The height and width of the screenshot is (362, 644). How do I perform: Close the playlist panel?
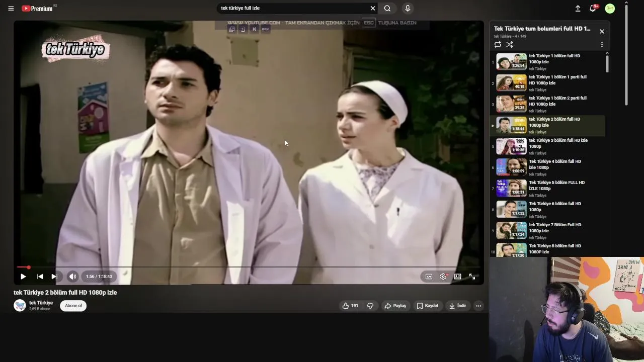tap(602, 31)
